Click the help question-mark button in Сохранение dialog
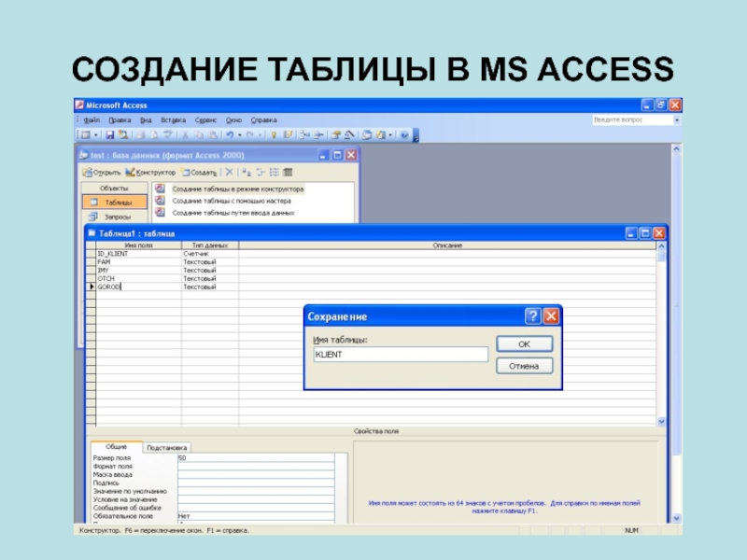Screen dimensions: 747x560 (532, 316)
